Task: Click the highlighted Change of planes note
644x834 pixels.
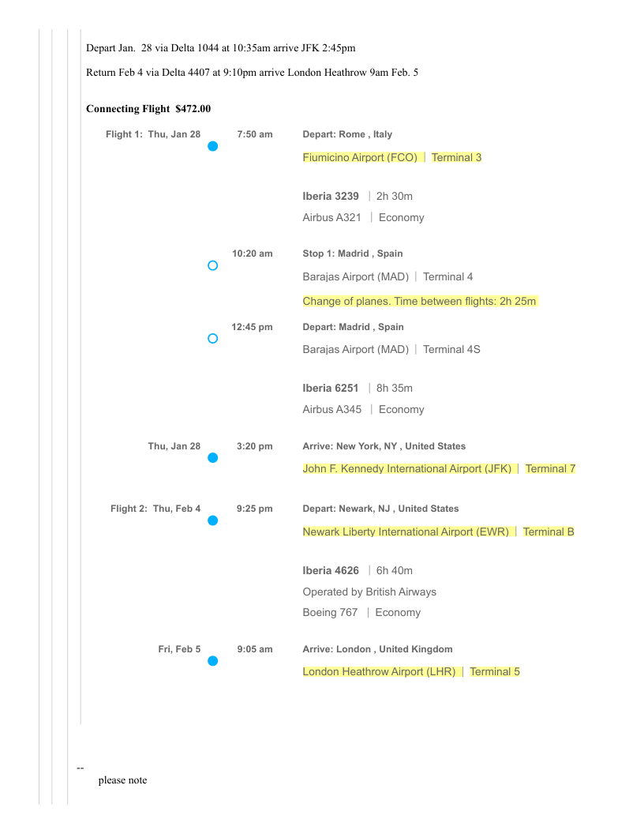Action: pyautogui.click(x=419, y=302)
